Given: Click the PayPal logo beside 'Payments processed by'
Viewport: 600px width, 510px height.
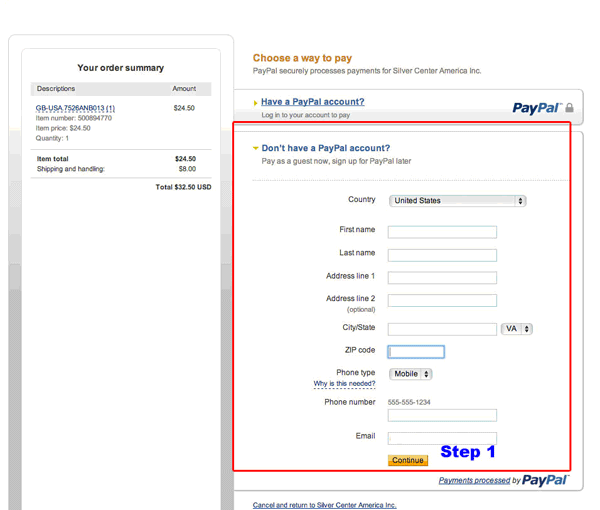Looking at the screenshot, I should (546, 480).
